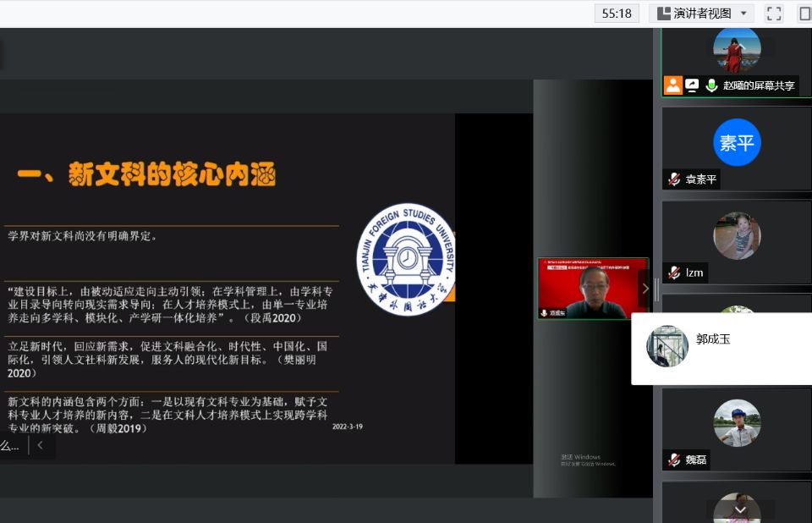Toggle the muted microphone for 魏磊
Screen dimensions: 812x523
[674, 460]
